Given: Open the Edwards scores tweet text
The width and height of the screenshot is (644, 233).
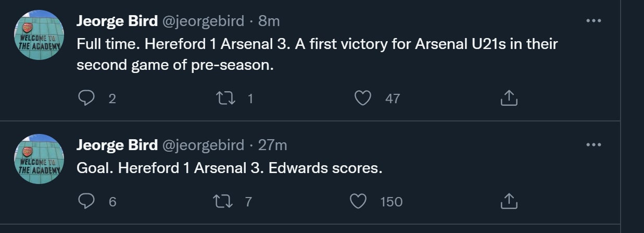Looking at the screenshot, I should click(x=229, y=169).
